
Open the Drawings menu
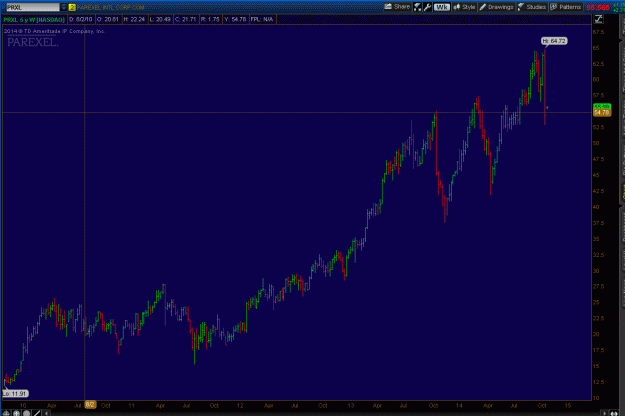click(x=497, y=7)
